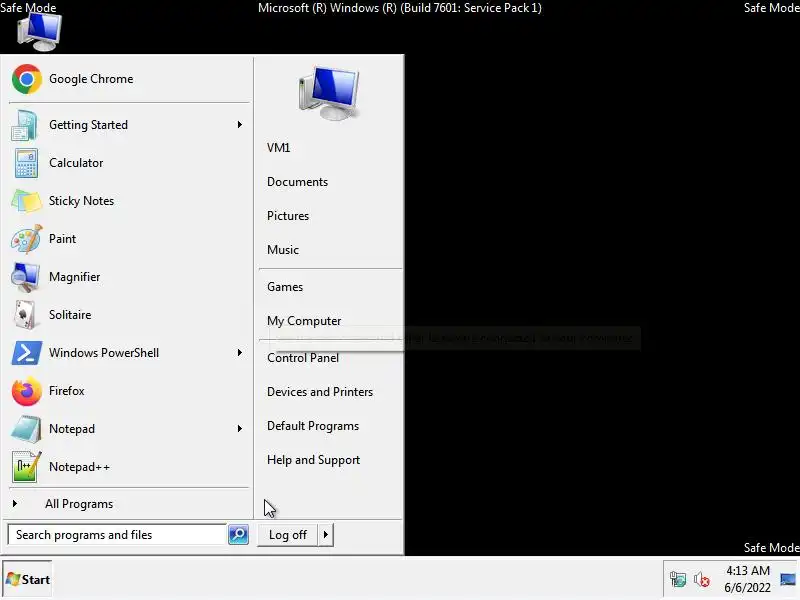Click the desktop computer icon above the menu
The width and height of the screenshot is (800, 600).
[39, 32]
